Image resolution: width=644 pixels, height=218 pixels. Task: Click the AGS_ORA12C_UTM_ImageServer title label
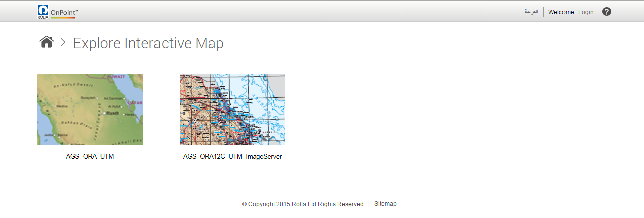point(232,157)
